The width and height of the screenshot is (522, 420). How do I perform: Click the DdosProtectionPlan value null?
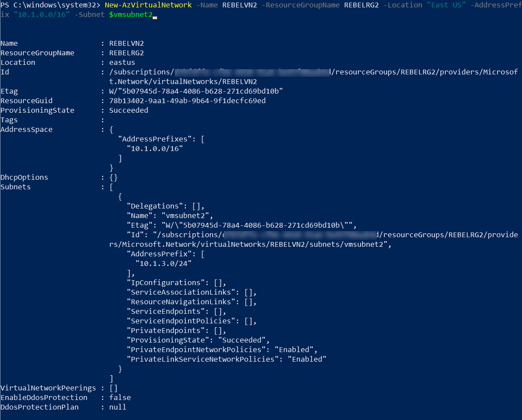(x=117, y=407)
